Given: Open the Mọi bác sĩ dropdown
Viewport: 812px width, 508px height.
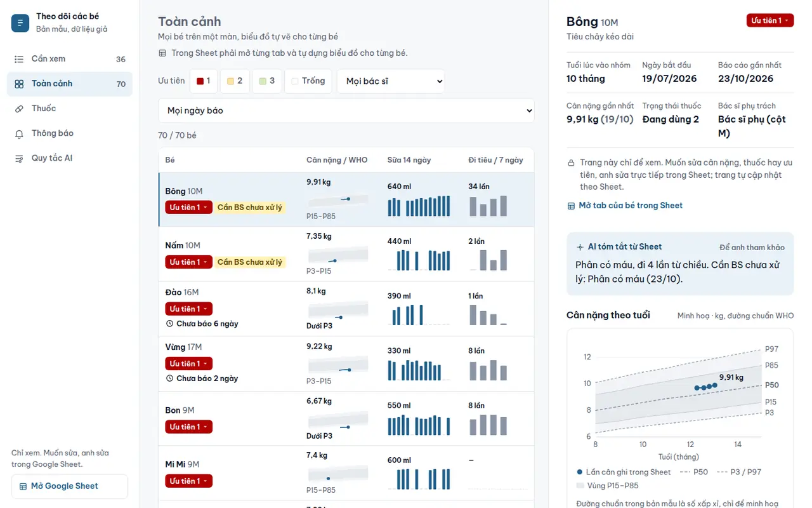Looking at the screenshot, I should tap(391, 81).
